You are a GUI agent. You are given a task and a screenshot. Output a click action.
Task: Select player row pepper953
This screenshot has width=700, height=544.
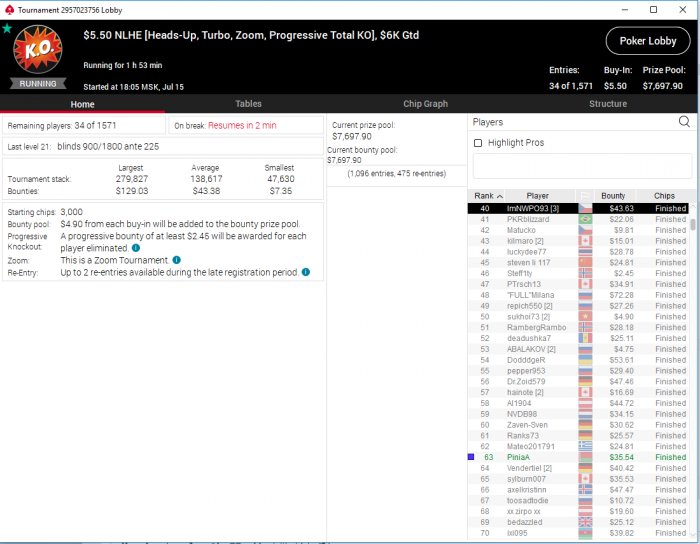578,371
